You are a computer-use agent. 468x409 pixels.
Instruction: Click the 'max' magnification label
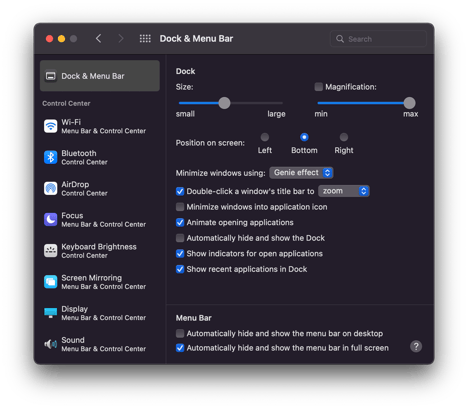pos(410,114)
